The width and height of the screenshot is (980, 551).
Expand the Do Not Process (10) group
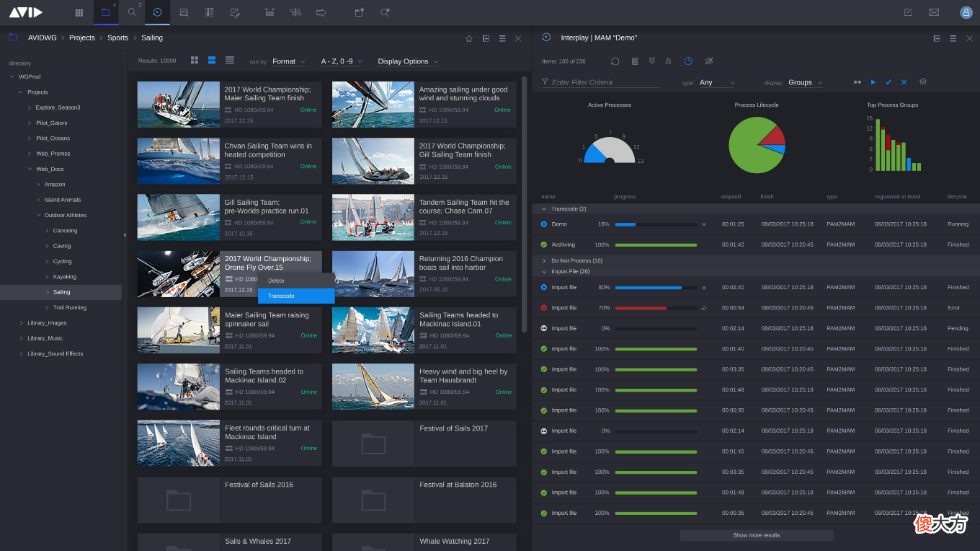pyautogui.click(x=544, y=260)
